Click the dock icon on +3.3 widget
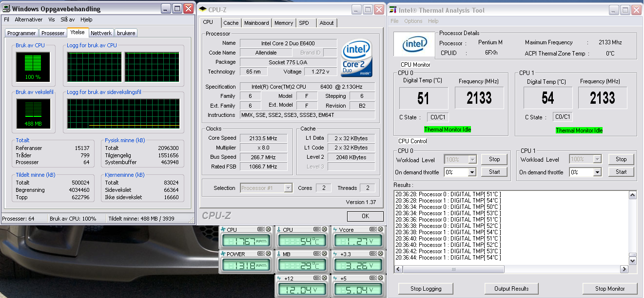This screenshot has height=298, width=644. point(373,254)
